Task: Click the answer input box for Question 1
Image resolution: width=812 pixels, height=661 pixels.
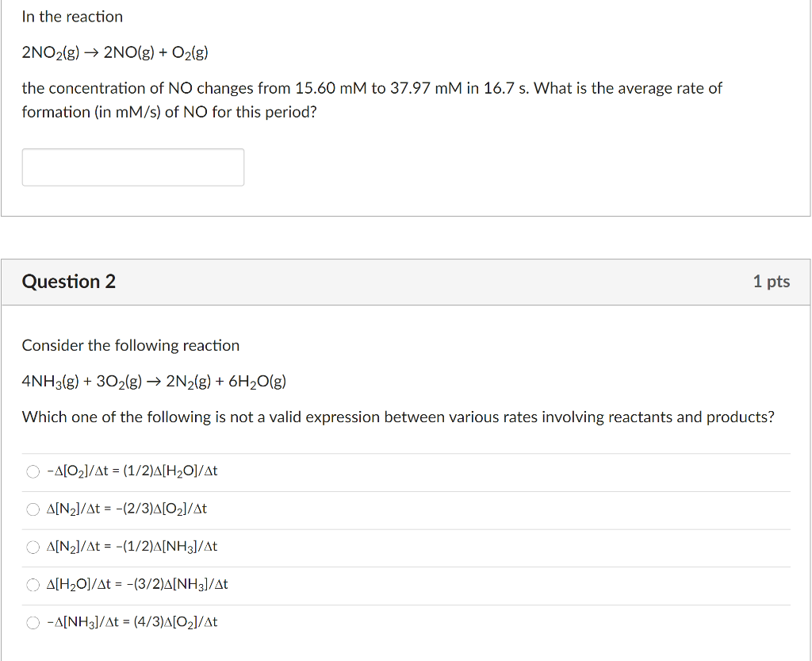Action: pos(132,167)
